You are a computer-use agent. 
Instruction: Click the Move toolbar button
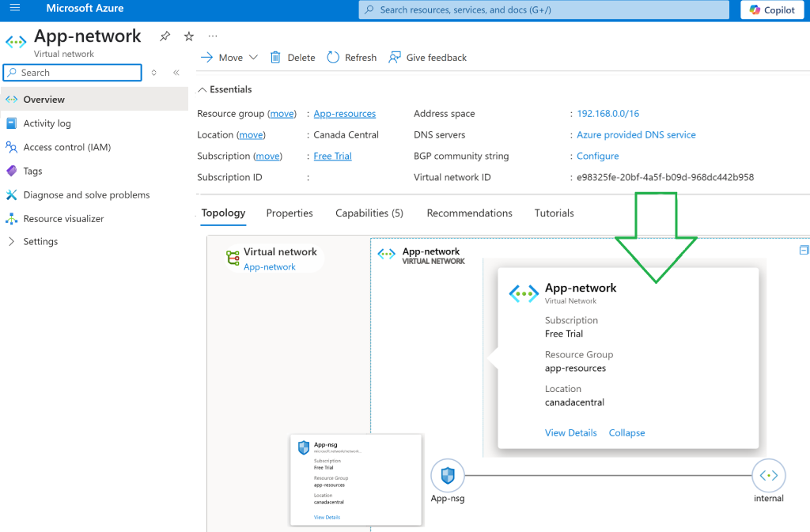[221, 57]
